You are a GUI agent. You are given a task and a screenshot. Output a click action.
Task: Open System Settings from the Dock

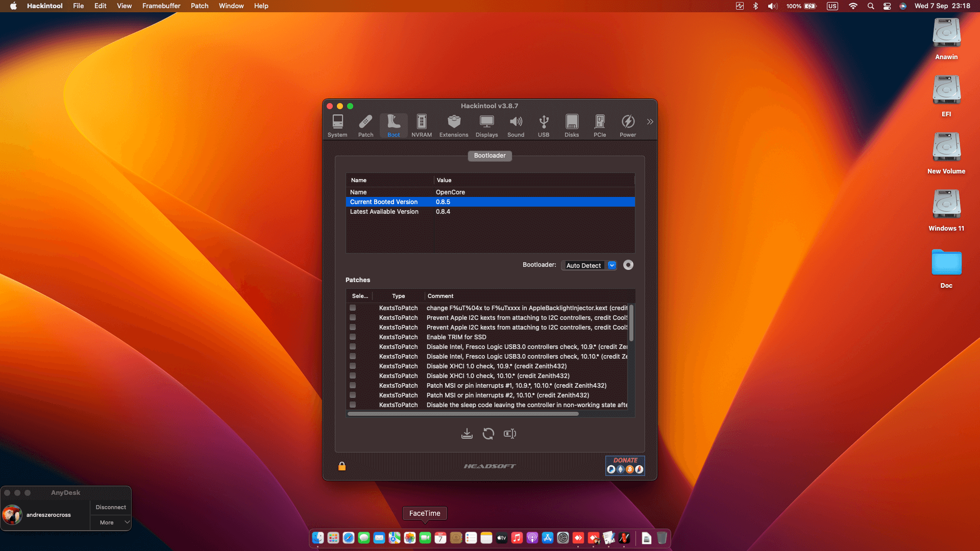(563, 538)
